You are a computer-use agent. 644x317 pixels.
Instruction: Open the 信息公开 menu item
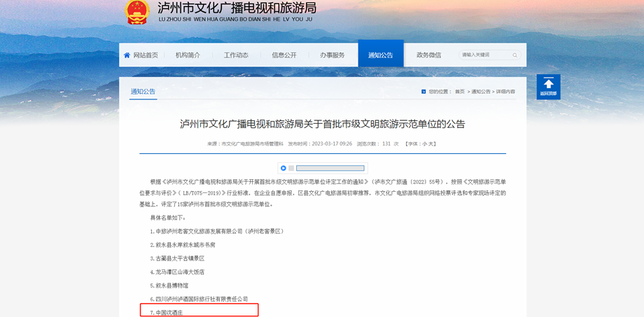point(283,55)
